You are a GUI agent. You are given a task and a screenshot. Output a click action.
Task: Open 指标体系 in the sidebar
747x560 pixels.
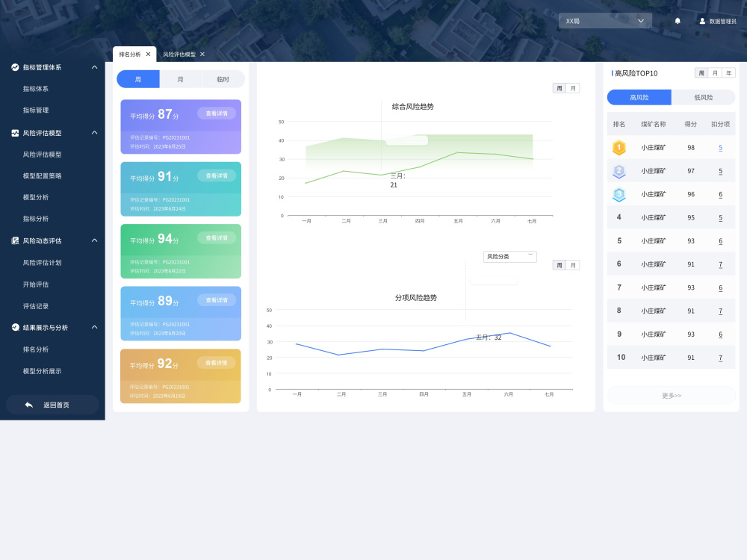pyautogui.click(x=36, y=89)
